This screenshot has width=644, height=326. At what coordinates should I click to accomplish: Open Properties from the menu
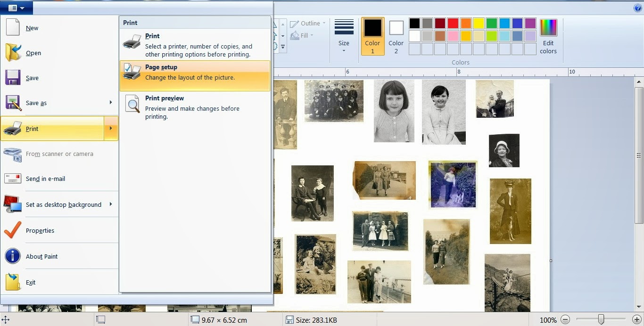59,230
